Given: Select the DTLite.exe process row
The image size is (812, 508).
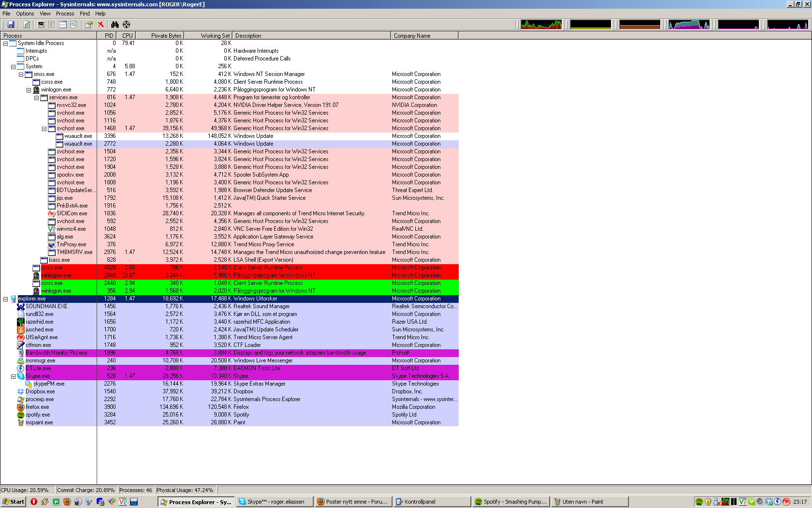Looking at the screenshot, I should [x=229, y=368].
